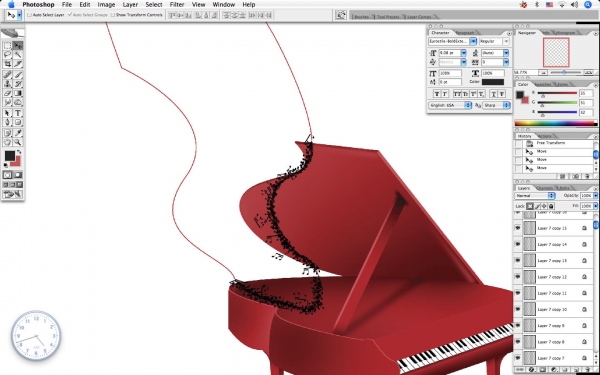The image size is (600, 375).
Task: Select the Notes tool
Action: coord(7,133)
